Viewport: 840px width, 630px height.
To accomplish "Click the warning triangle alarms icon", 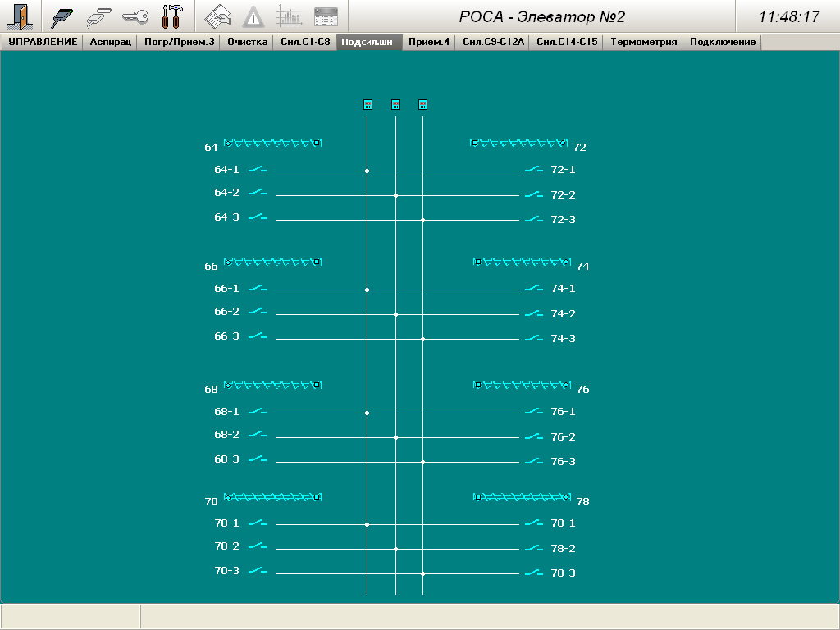I will pos(254,16).
